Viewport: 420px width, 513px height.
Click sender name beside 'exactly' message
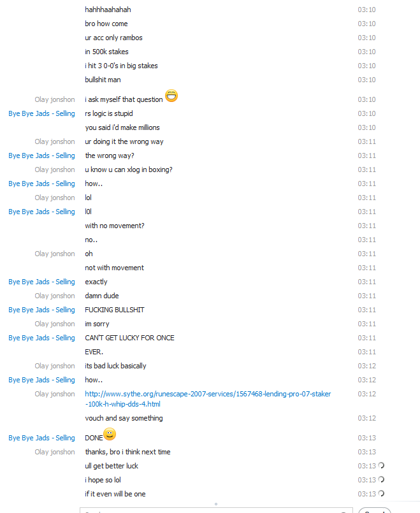41,282
